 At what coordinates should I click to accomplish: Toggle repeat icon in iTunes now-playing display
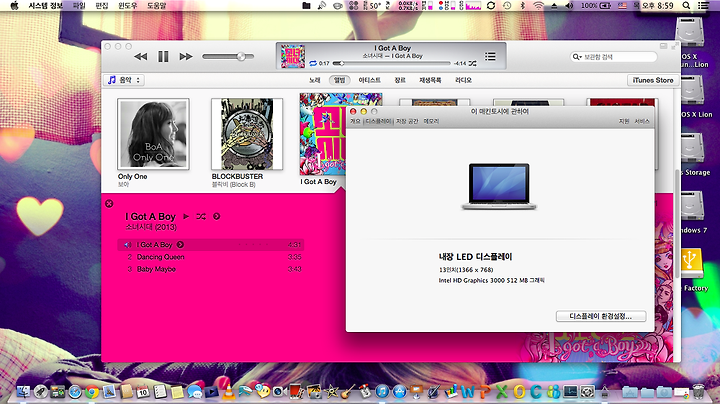tap(313, 63)
